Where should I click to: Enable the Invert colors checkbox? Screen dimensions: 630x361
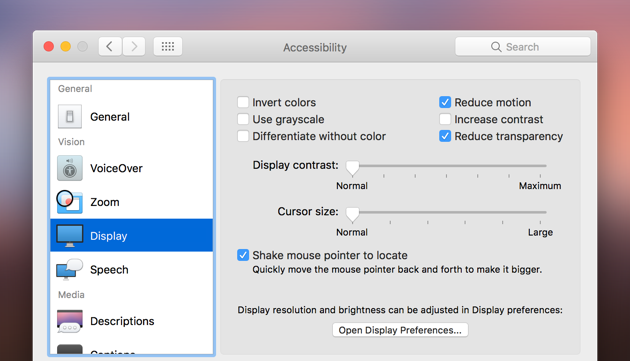(x=243, y=102)
